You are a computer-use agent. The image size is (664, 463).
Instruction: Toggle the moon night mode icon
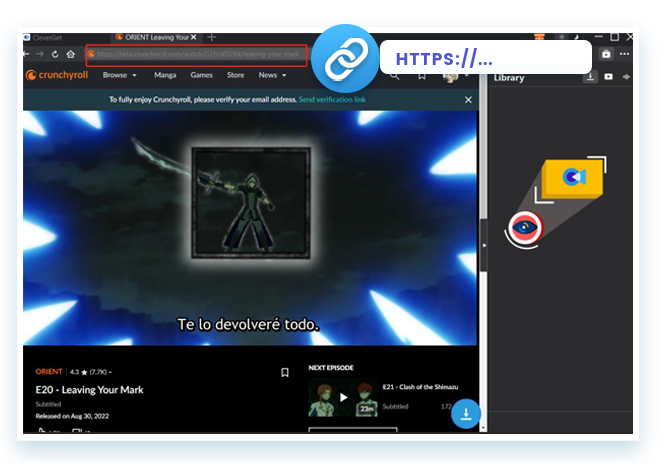pyautogui.click(x=576, y=37)
